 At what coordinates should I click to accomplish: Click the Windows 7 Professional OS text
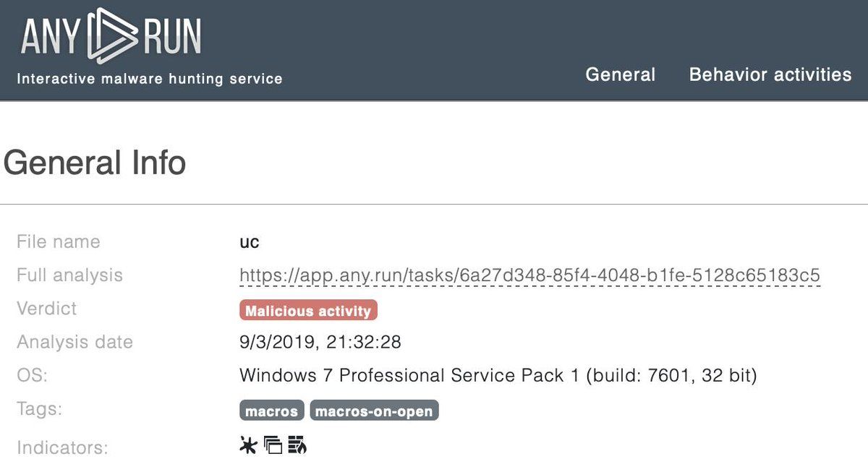[x=498, y=376]
